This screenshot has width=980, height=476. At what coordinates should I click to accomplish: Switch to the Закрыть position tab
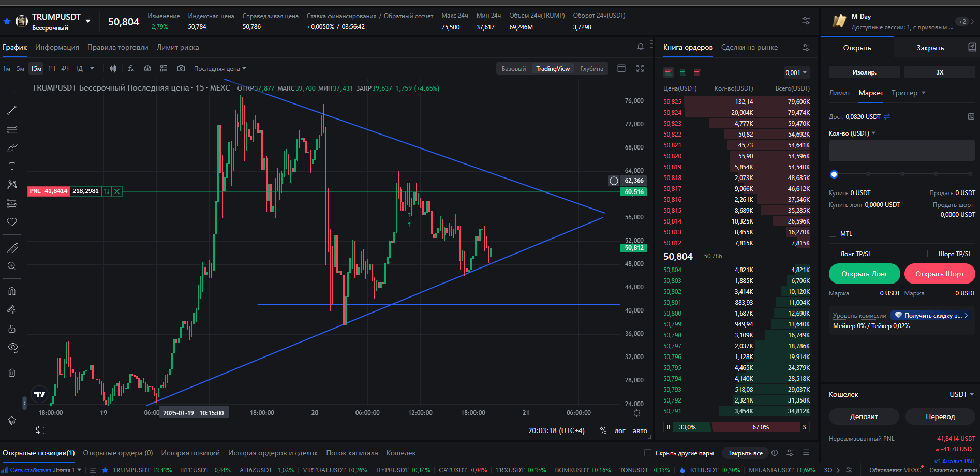[930, 48]
